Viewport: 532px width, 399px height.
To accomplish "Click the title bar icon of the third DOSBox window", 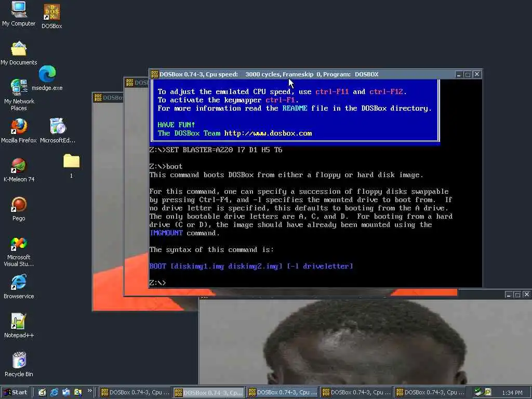I will tap(98, 98).
